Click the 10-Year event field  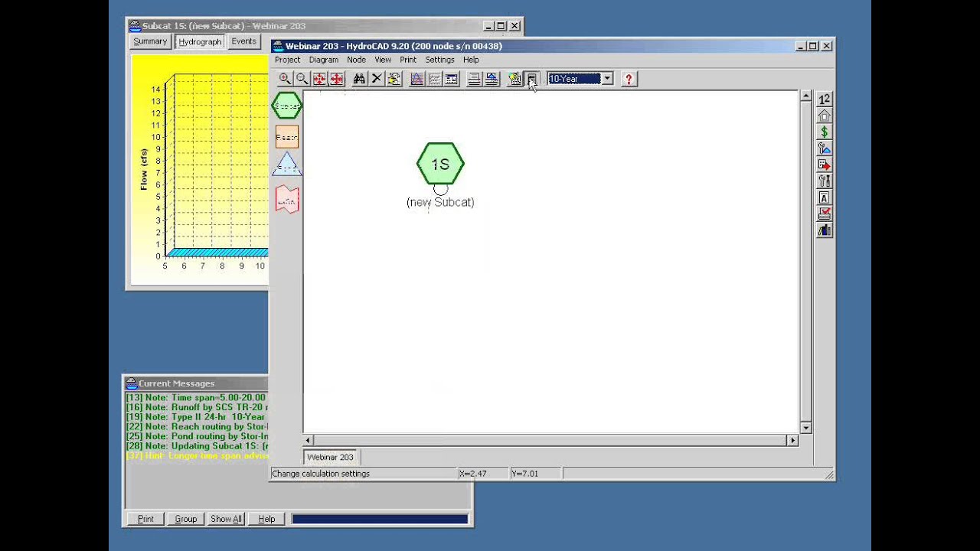(x=574, y=79)
